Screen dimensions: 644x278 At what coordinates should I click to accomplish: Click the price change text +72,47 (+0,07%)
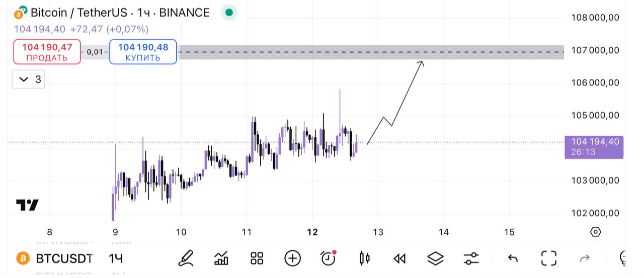[109, 29]
